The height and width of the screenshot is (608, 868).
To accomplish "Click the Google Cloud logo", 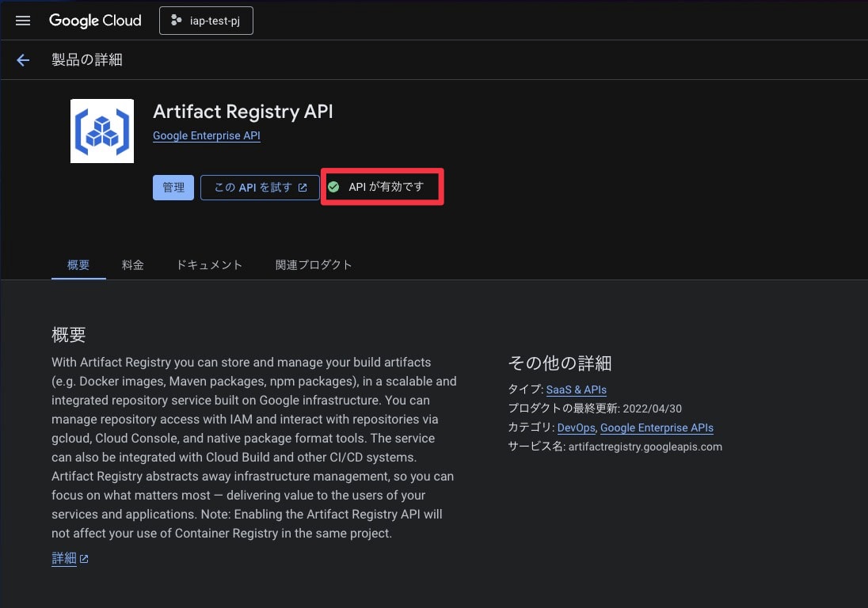I will 95,21.
